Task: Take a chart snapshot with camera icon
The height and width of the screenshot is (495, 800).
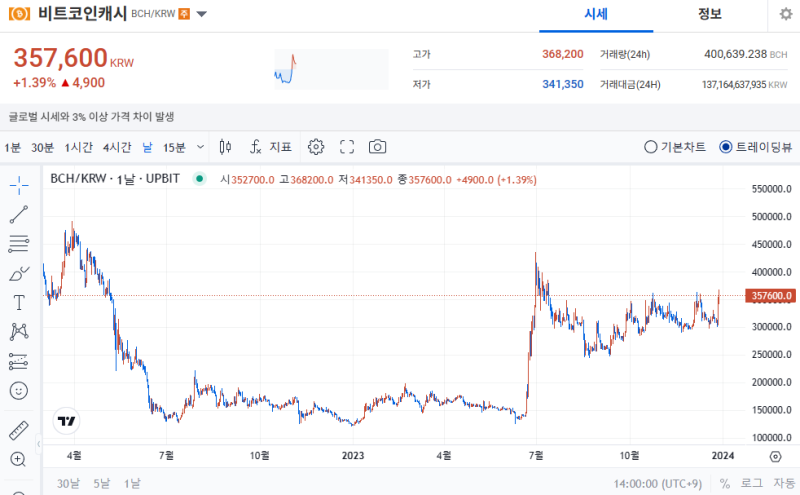Action: click(x=378, y=147)
